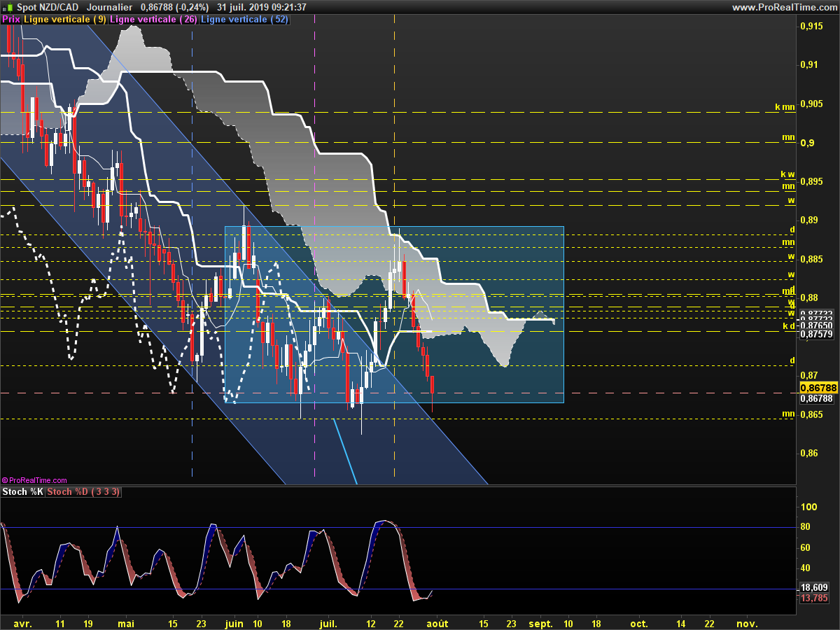The height and width of the screenshot is (630, 840).
Task: Click the '31 juil. 2019 09:21:37' timestamp
Action: pyautogui.click(x=262, y=7)
